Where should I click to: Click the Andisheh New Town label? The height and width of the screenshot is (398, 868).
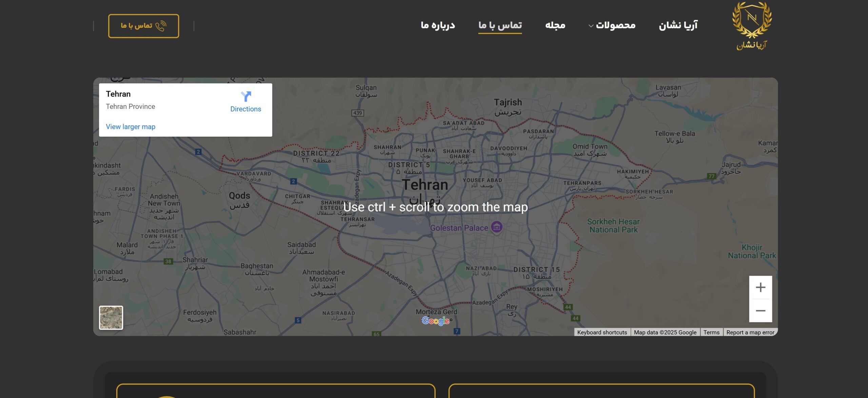[164, 207]
